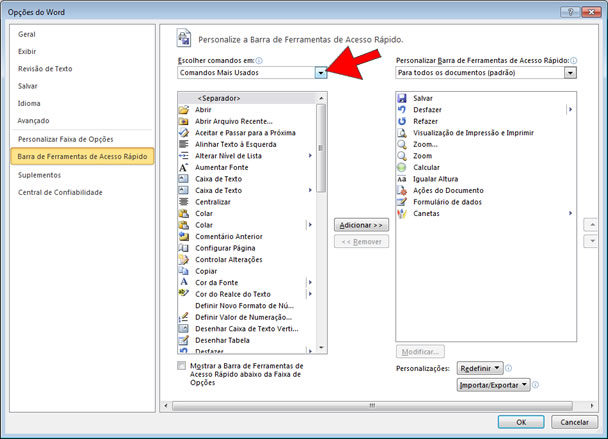Open the help question mark button
The height and width of the screenshot is (439, 608).
[570, 12]
